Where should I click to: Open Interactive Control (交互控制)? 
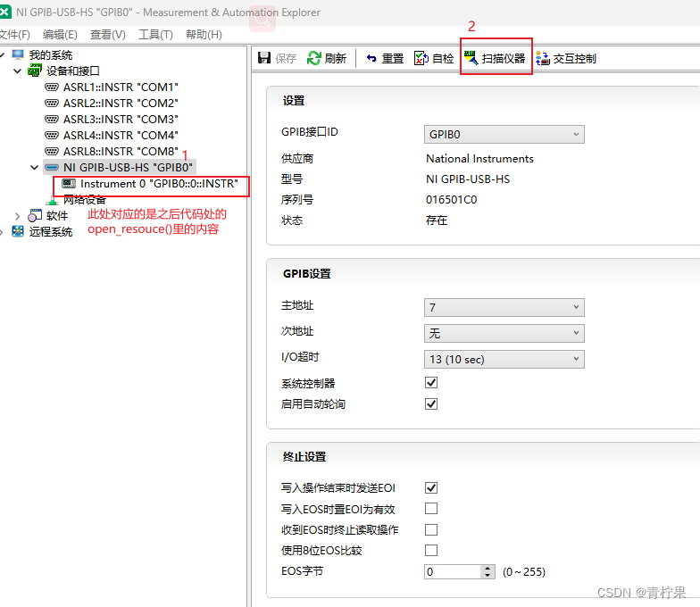click(x=566, y=58)
